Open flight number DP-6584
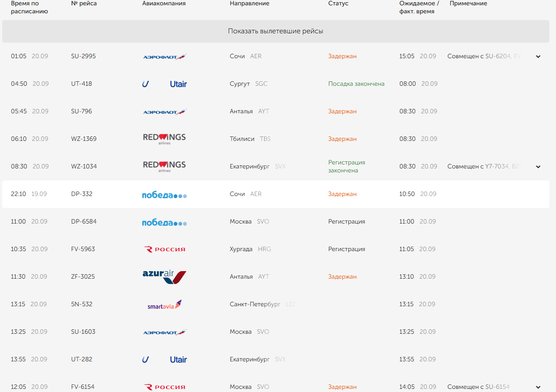Screen dimensions: 556x392 tap(84, 222)
